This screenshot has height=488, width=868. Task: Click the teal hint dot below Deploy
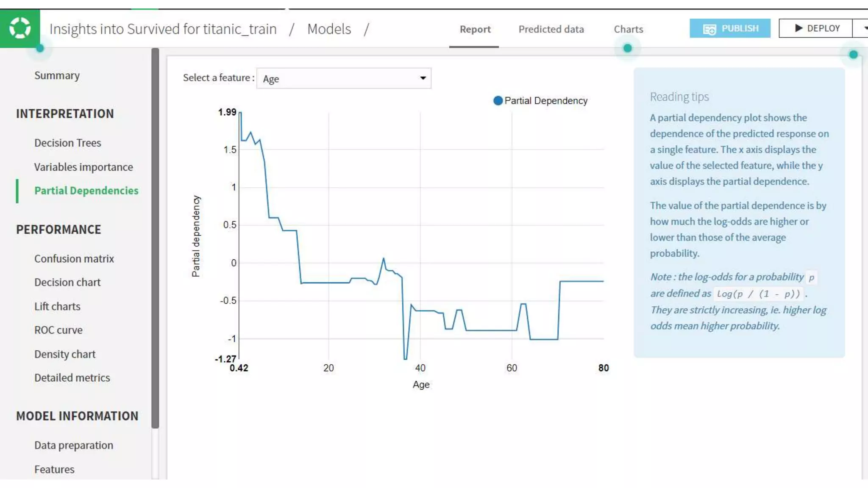[853, 55]
